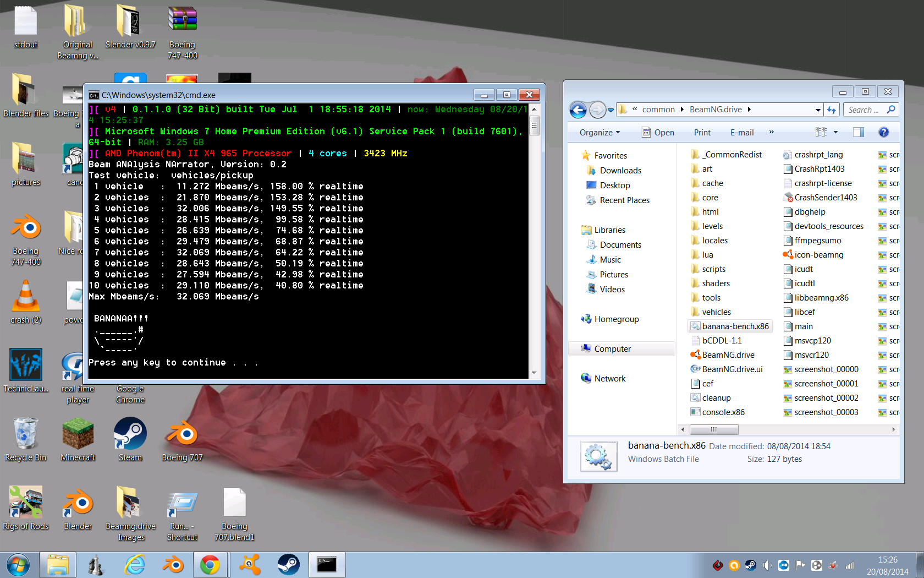
Task: Toggle the preview pane in Explorer
Action: [x=859, y=132]
